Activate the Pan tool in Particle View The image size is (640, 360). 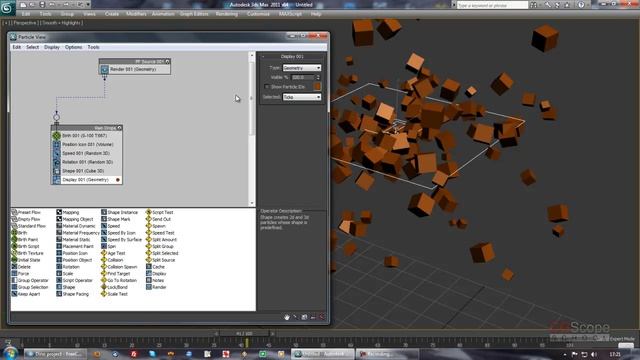tap(287, 317)
